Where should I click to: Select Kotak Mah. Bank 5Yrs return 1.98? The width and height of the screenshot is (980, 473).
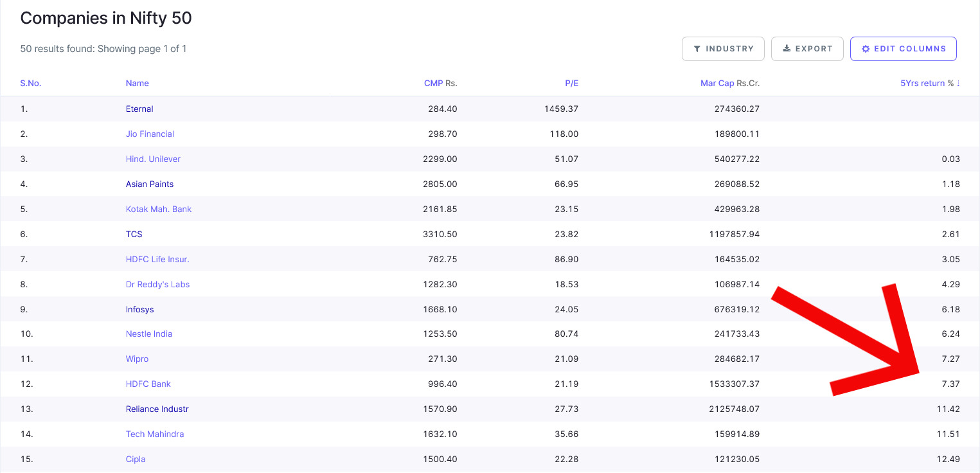point(950,210)
